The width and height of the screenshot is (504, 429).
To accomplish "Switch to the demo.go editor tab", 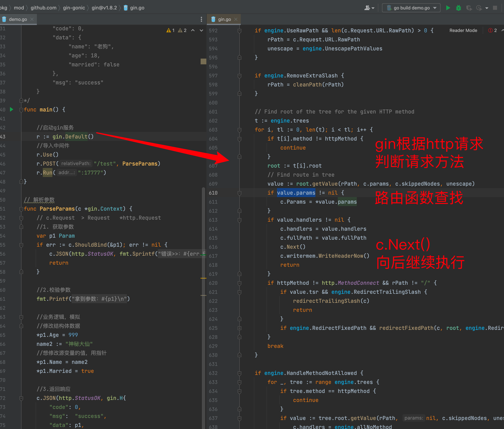I will [18, 19].
